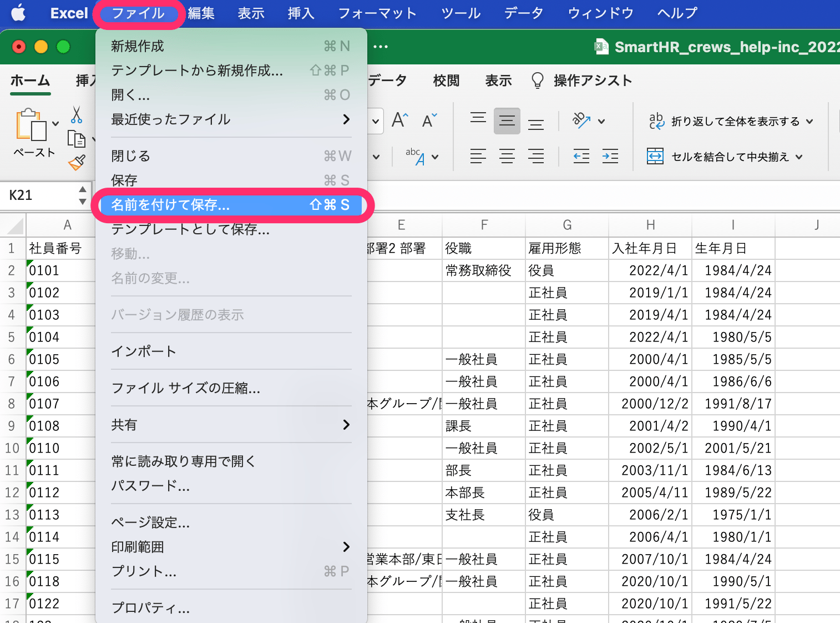Open the paste options dropdown arrow
Image resolution: width=840 pixels, height=623 pixels.
(55, 124)
